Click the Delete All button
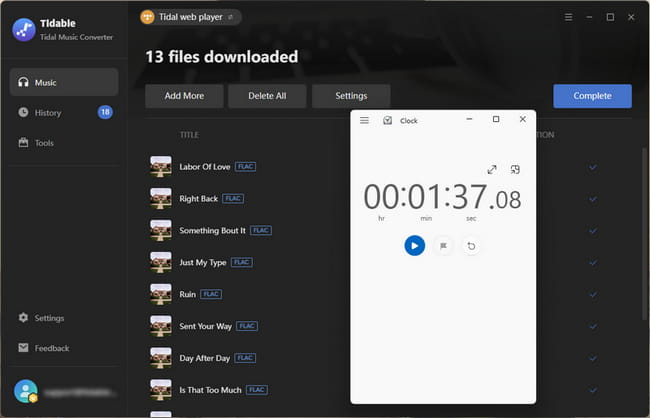Viewport: 650px width, 418px height. pyautogui.click(x=267, y=96)
